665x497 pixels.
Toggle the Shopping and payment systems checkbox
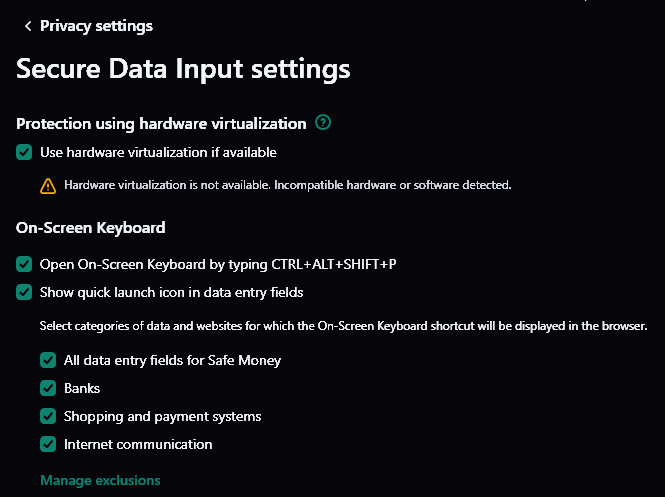point(48,416)
